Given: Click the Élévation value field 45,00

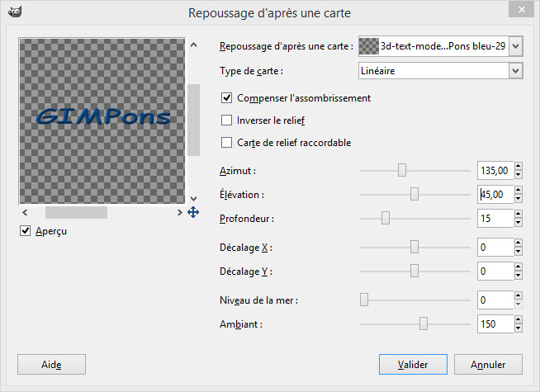Looking at the screenshot, I should coord(495,195).
